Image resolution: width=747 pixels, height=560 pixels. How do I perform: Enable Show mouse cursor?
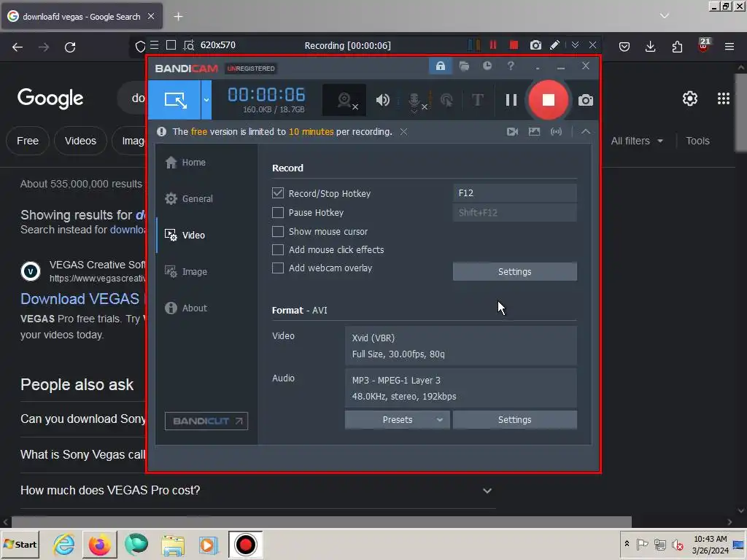pos(278,231)
